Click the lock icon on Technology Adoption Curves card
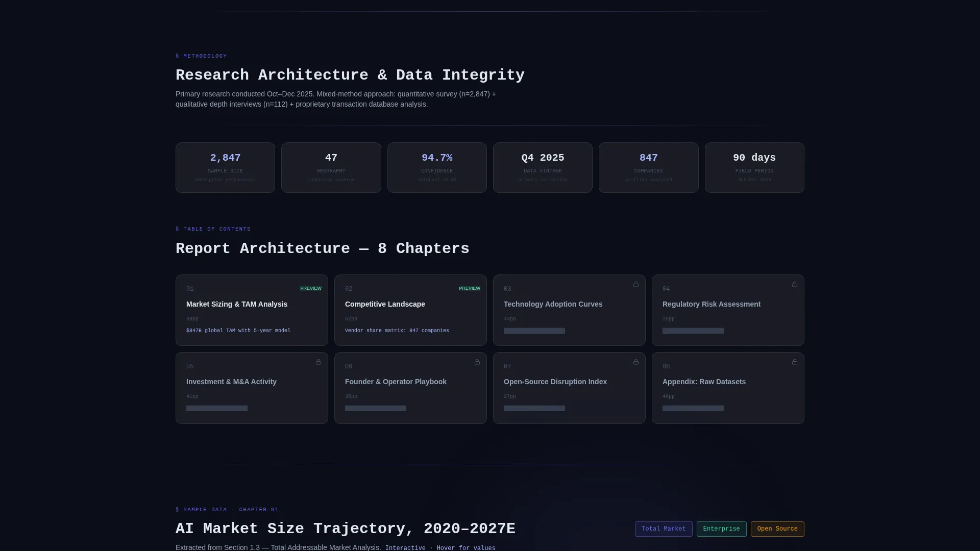 click(x=636, y=284)
